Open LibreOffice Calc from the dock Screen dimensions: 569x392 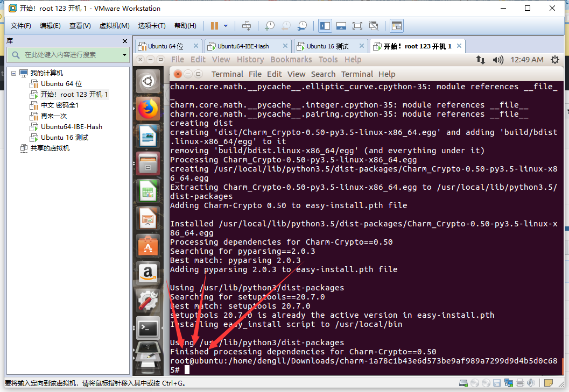tap(148, 191)
